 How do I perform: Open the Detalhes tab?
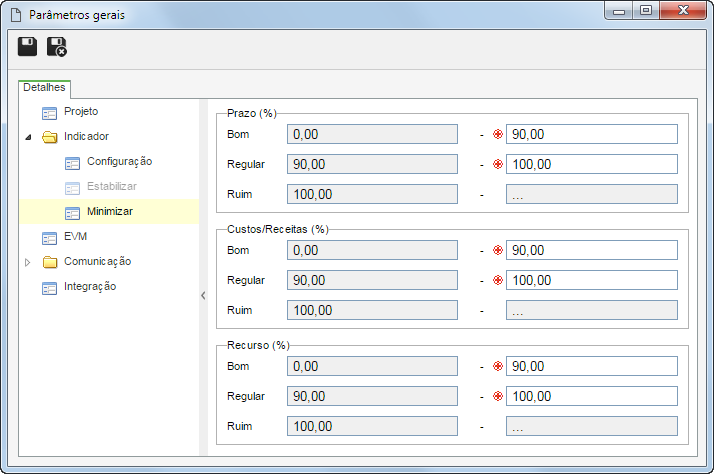click(44, 87)
